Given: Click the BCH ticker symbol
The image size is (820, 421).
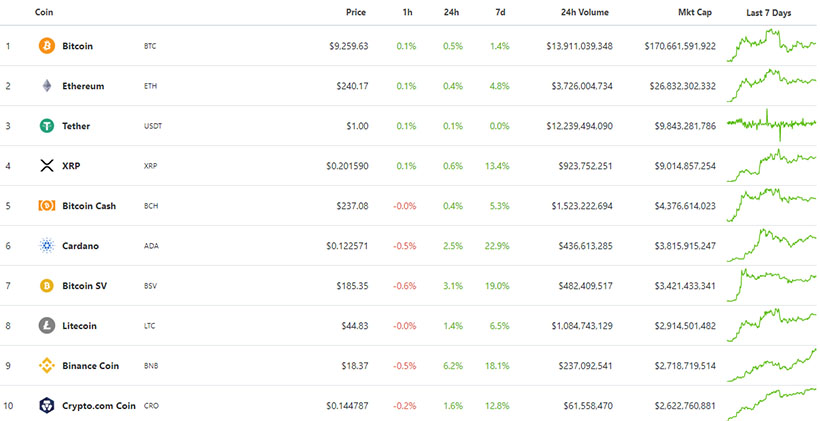Looking at the screenshot, I should pos(151,206).
